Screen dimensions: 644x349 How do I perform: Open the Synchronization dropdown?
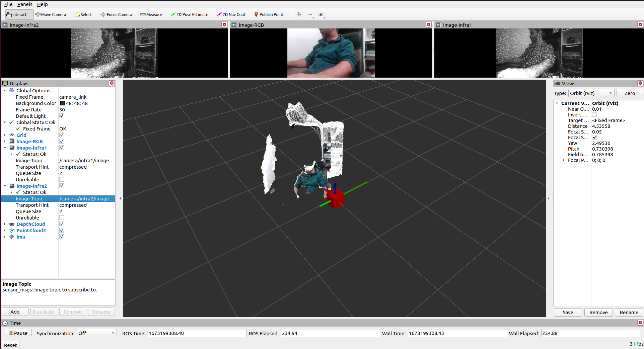click(x=96, y=333)
